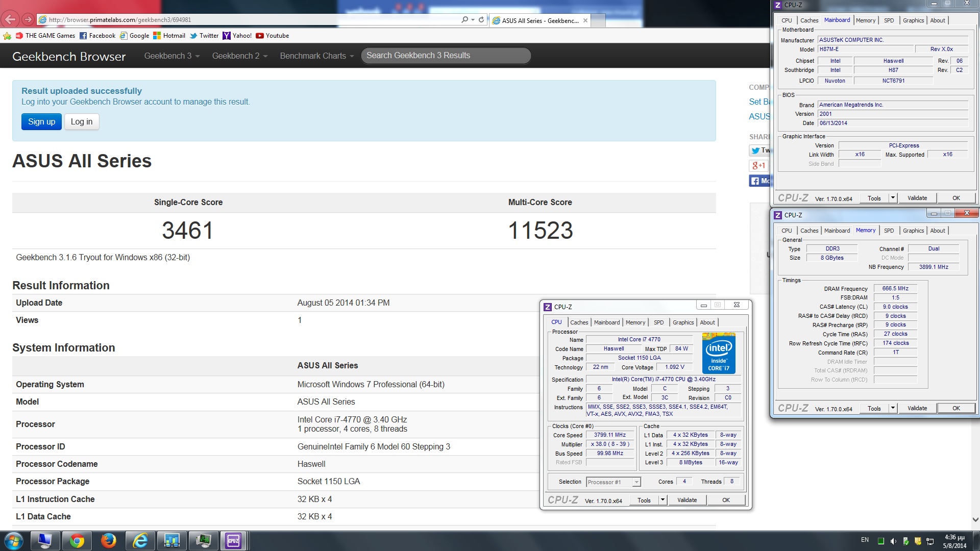Switch to CPU tab in Mainboard window
The image size is (980, 551).
tap(787, 20)
